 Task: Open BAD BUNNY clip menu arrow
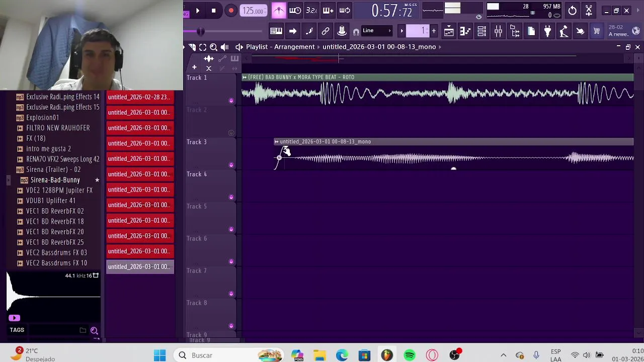245,77
